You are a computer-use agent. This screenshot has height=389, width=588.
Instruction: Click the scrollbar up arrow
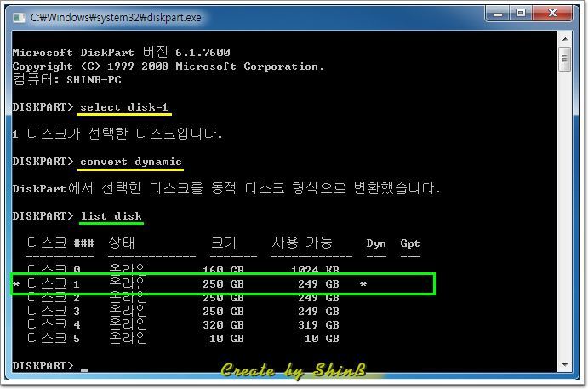pyautogui.click(x=565, y=39)
